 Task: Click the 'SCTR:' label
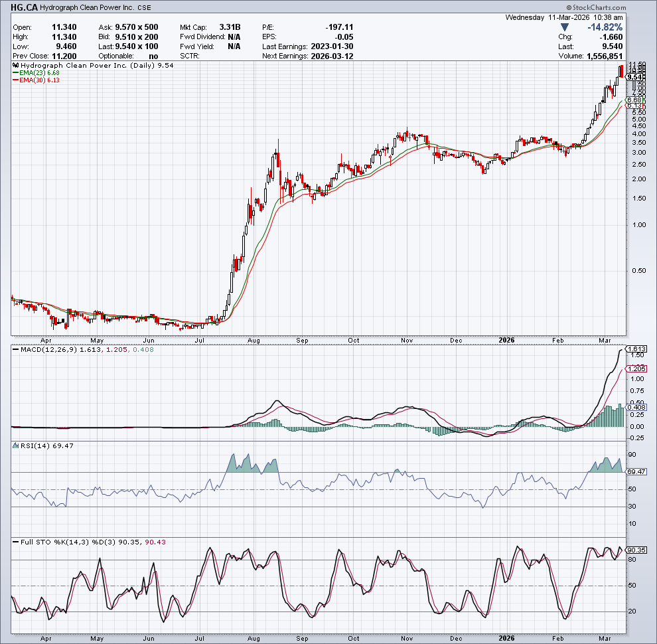coord(190,56)
